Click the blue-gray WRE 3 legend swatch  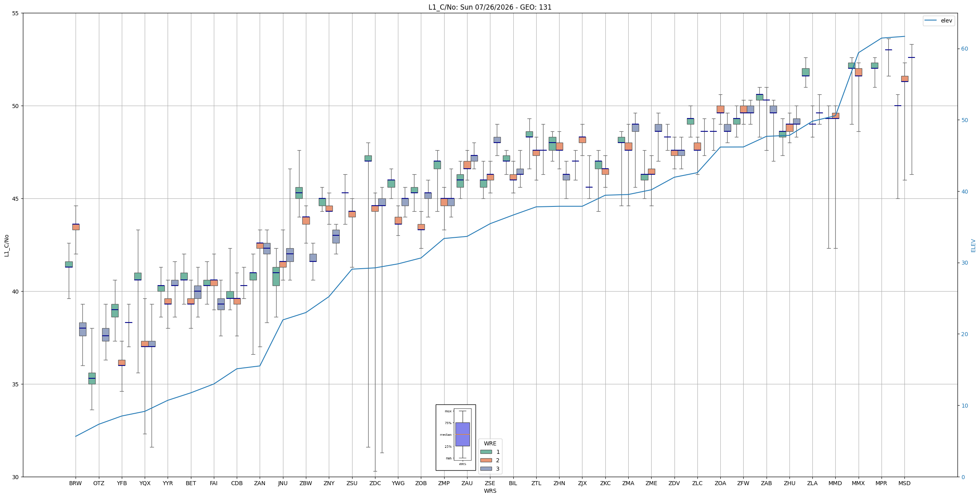(x=486, y=469)
